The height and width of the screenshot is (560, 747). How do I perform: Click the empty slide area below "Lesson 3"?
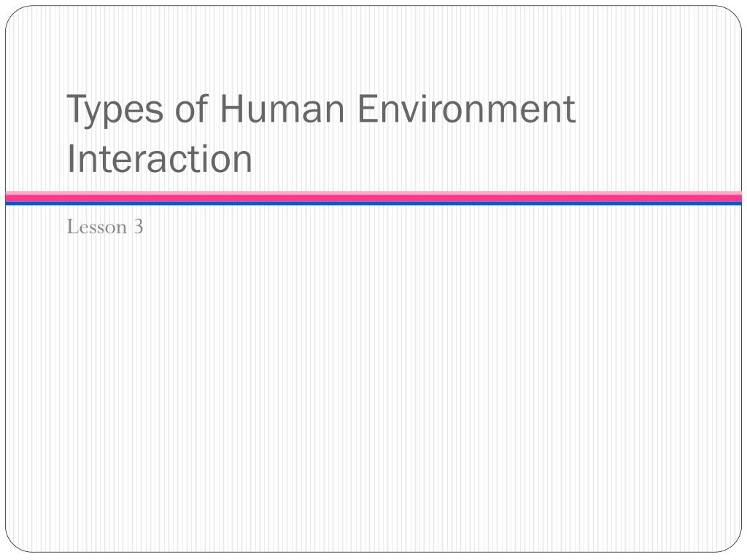373,381
